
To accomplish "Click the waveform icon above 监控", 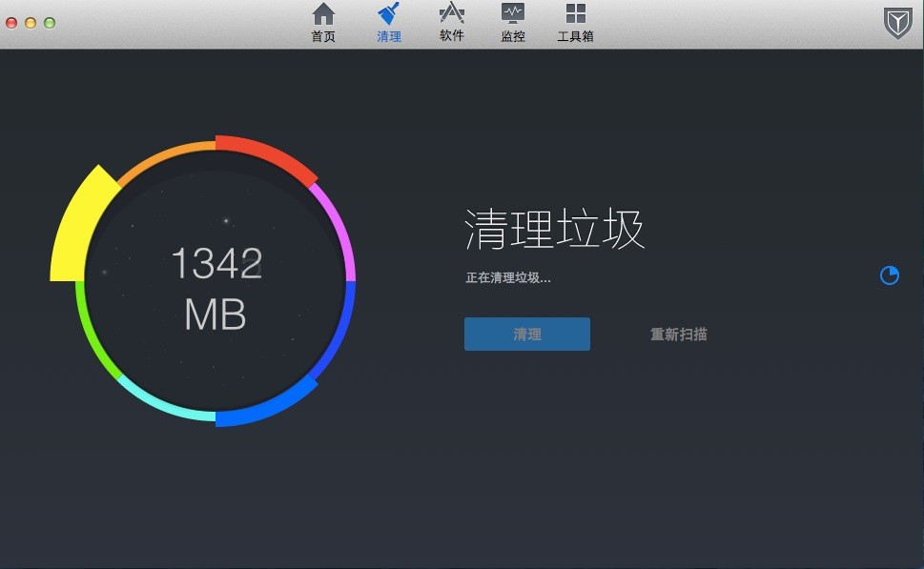I will click(x=512, y=14).
